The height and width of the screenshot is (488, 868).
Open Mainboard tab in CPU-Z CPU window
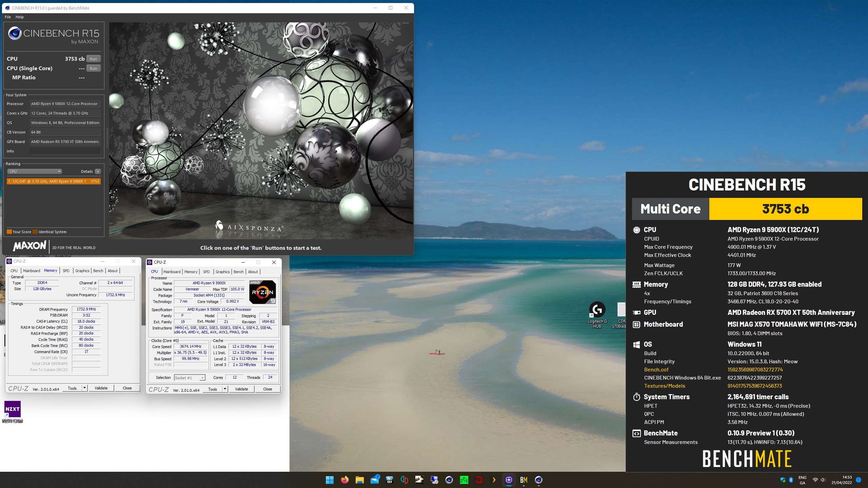(x=172, y=272)
